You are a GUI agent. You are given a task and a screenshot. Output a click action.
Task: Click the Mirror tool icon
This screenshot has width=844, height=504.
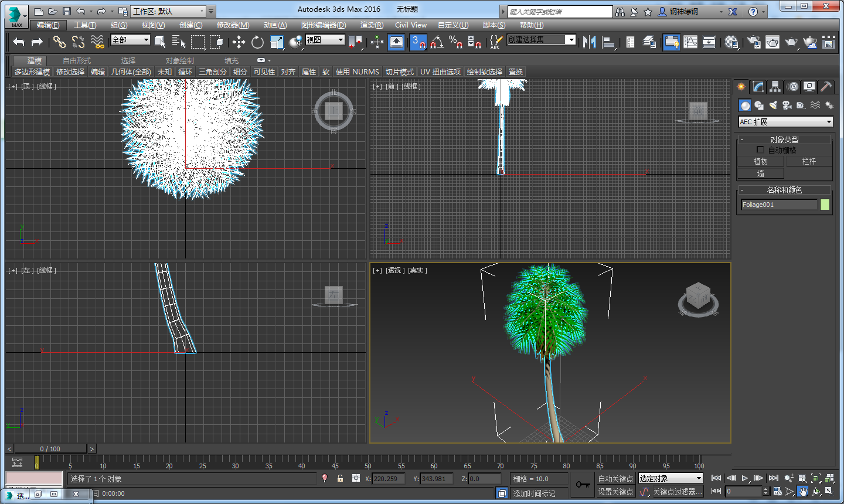pyautogui.click(x=590, y=42)
